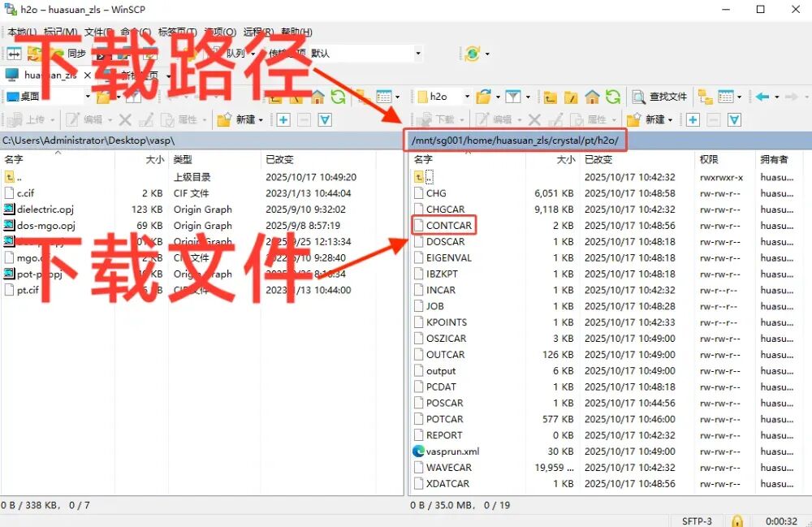The height and width of the screenshot is (527, 812).
Task: Switch to the huasuan_zls session tab
Action: [49, 75]
